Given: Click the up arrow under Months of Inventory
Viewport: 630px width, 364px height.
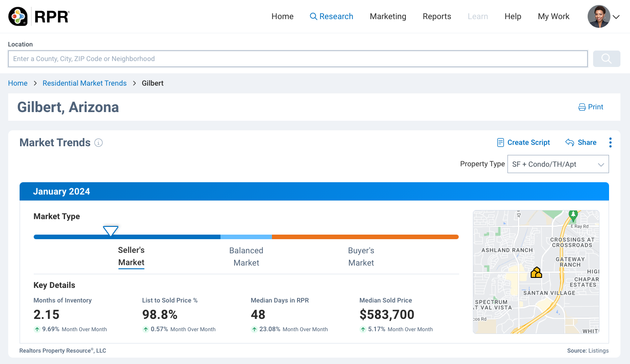Looking at the screenshot, I should pos(37,329).
